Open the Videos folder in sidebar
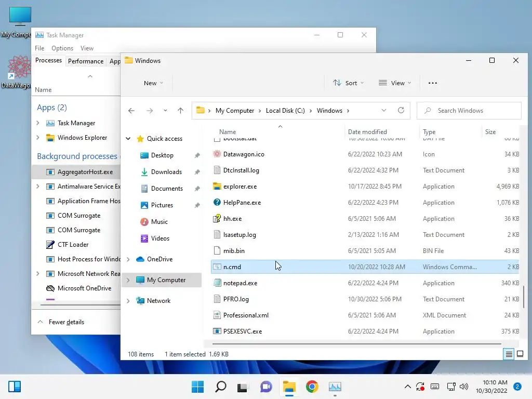This screenshot has height=399, width=532. [160, 238]
